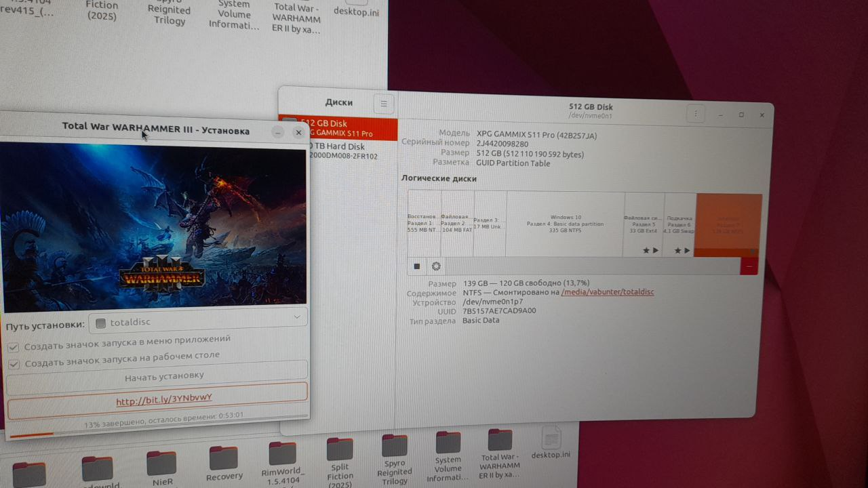Open Spyro Reignited Trilogy folder at bottom
The height and width of the screenshot is (488, 868).
pyautogui.click(x=395, y=460)
